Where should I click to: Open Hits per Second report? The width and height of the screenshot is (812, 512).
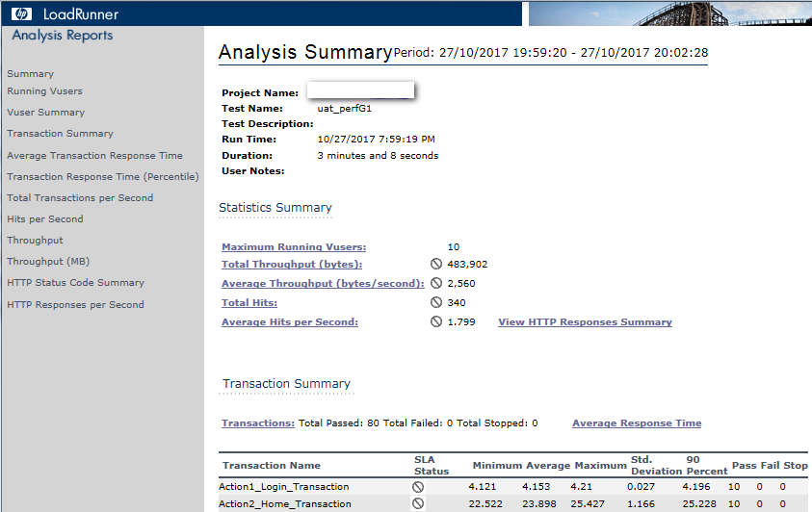click(45, 219)
